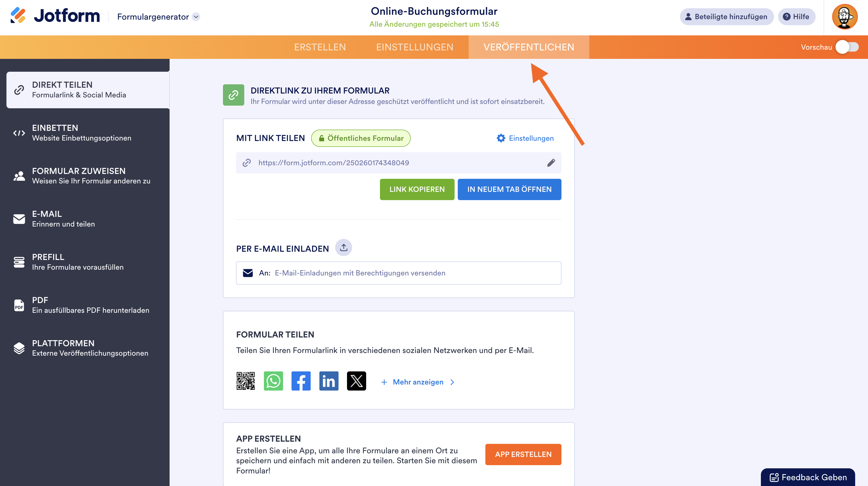This screenshot has height=486, width=868.
Task: Share form on X icon
Action: click(356, 381)
